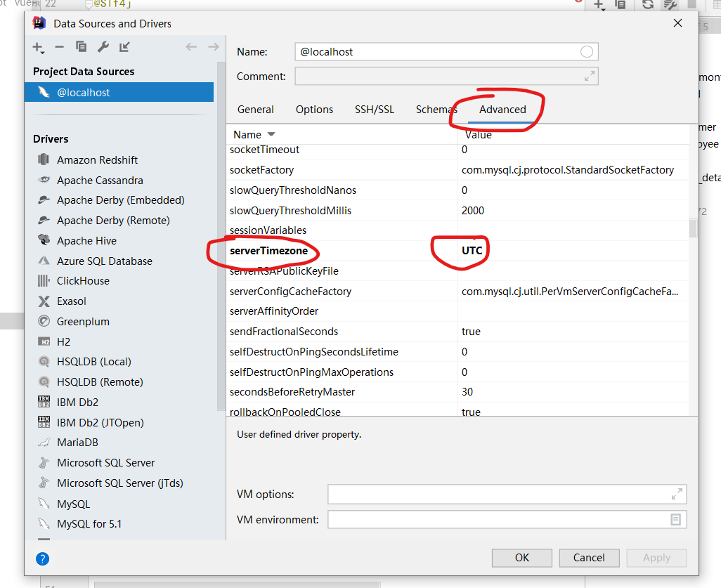
Task: Sort properties by Name column arrow
Action: (x=271, y=134)
